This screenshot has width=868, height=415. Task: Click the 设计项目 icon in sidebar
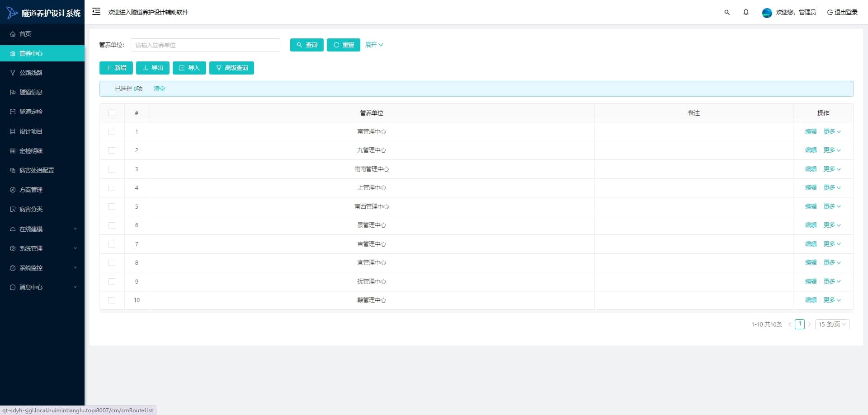(13, 131)
